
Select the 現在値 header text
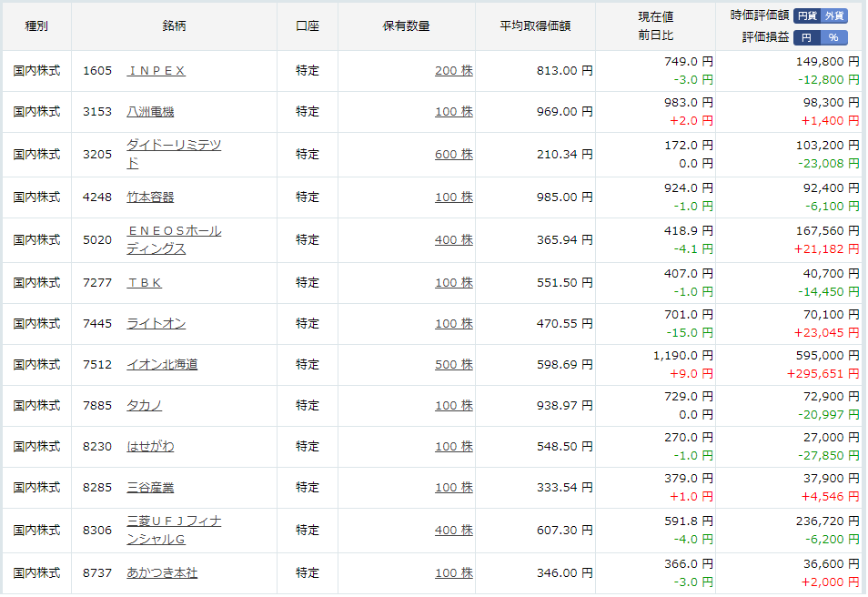656,17
